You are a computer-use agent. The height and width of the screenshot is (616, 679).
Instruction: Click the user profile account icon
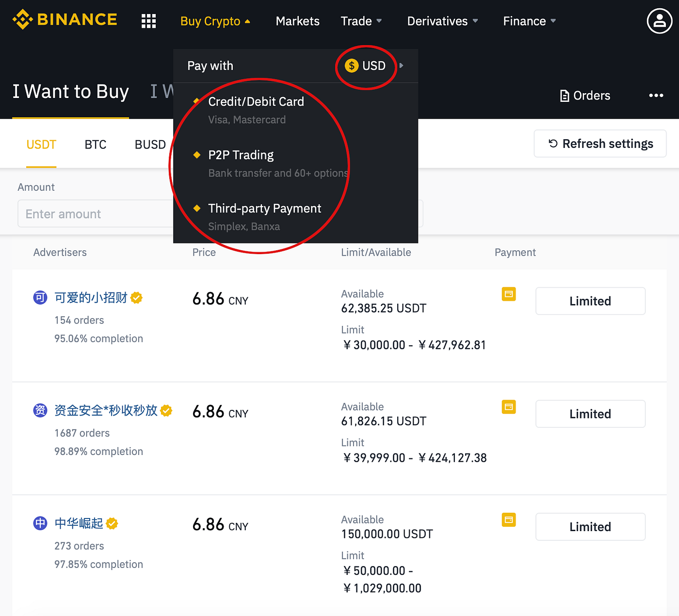pos(659,21)
